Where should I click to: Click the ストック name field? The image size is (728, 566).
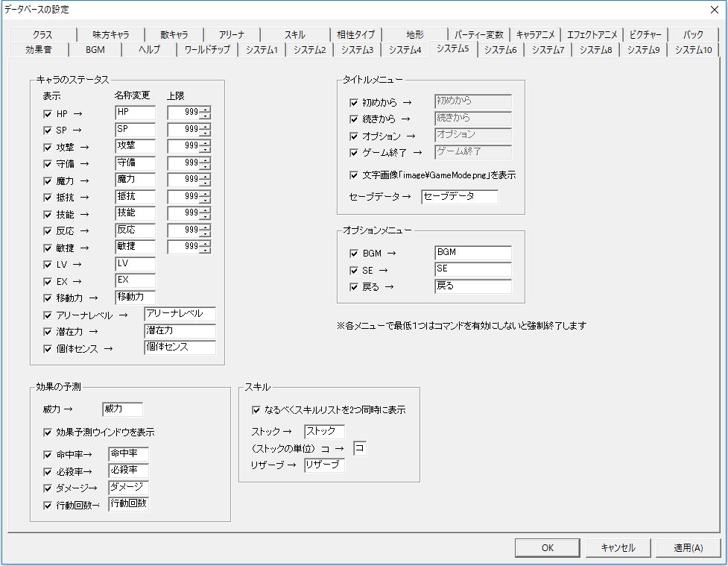tap(325, 431)
